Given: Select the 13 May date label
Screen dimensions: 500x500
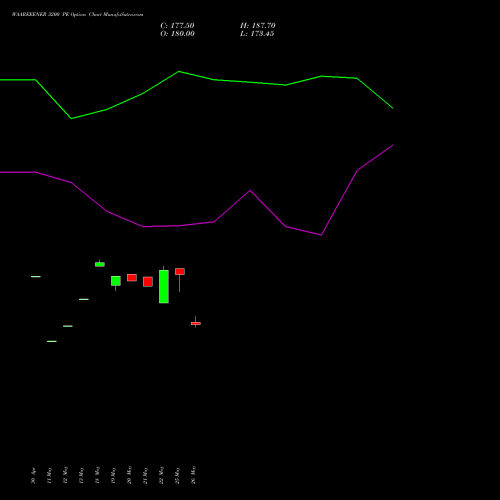Looking at the screenshot, I should [81, 476].
